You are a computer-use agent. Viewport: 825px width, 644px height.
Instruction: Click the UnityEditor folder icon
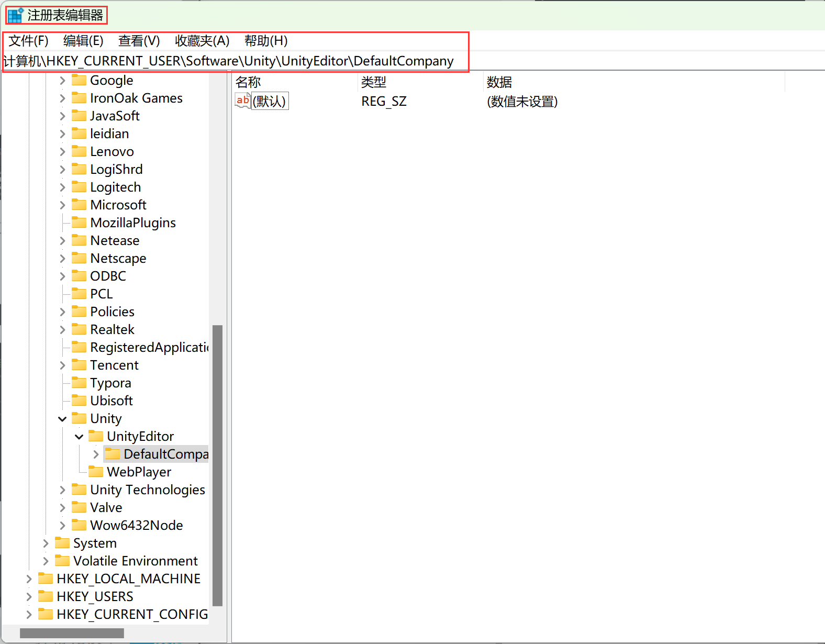click(x=96, y=436)
